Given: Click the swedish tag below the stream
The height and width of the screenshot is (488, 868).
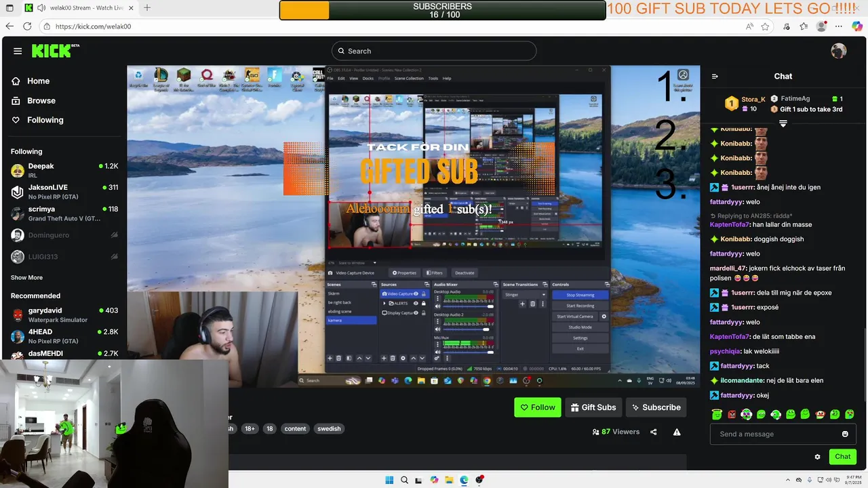Looking at the screenshot, I should (x=329, y=428).
